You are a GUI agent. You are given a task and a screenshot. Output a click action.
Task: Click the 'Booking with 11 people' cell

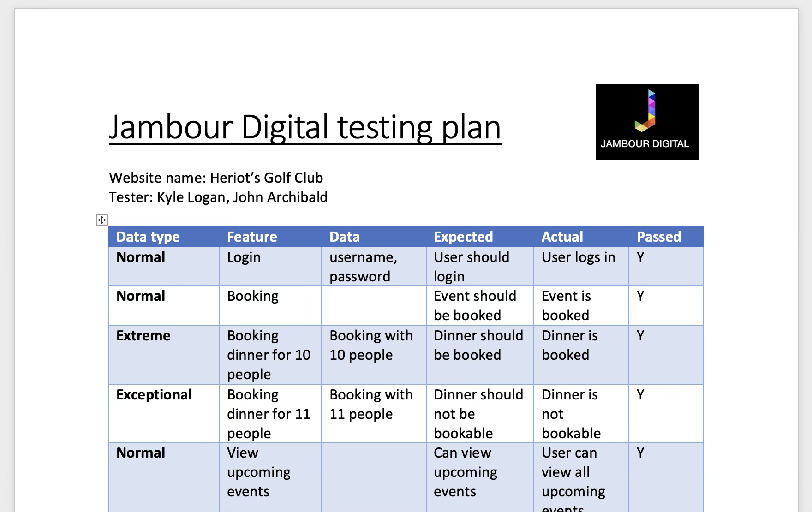click(371, 404)
